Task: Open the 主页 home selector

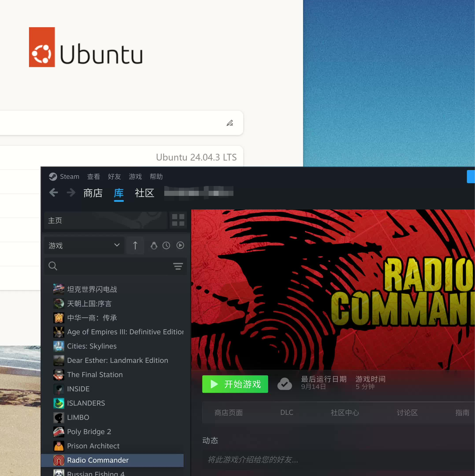Action: tap(106, 220)
